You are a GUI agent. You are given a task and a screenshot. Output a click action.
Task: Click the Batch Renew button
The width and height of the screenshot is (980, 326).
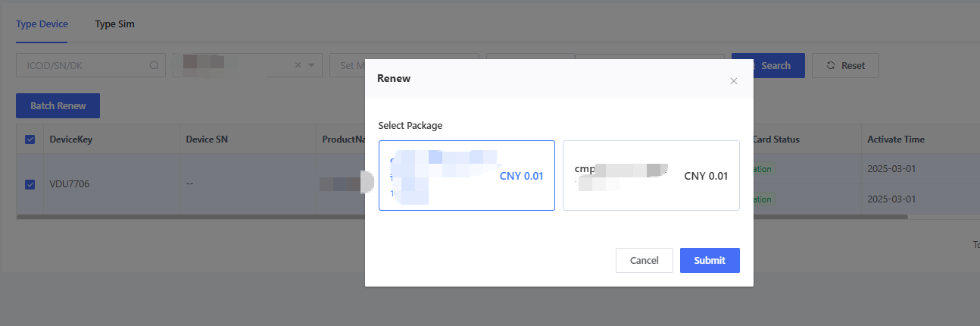pyautogui.click(x=58, y=106)
